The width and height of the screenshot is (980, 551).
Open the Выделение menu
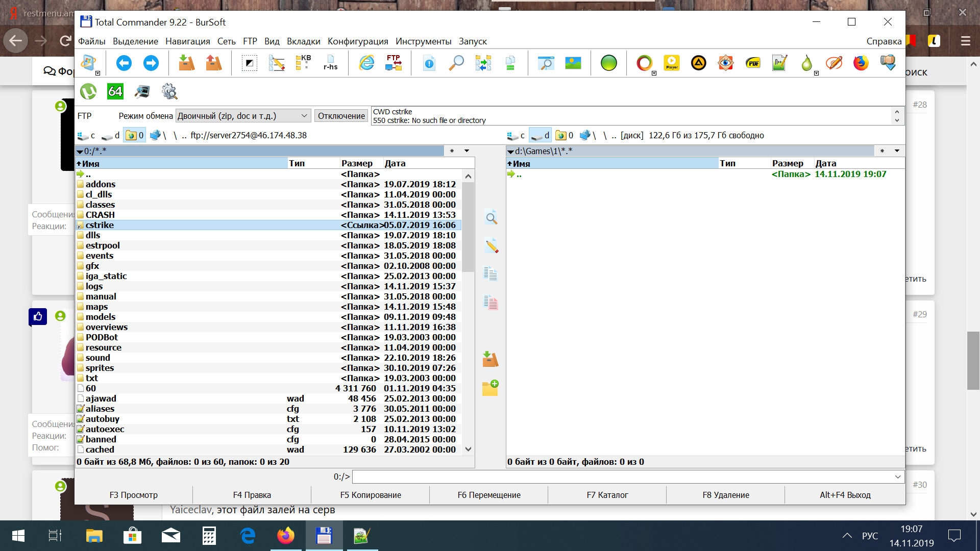[135, 41]
